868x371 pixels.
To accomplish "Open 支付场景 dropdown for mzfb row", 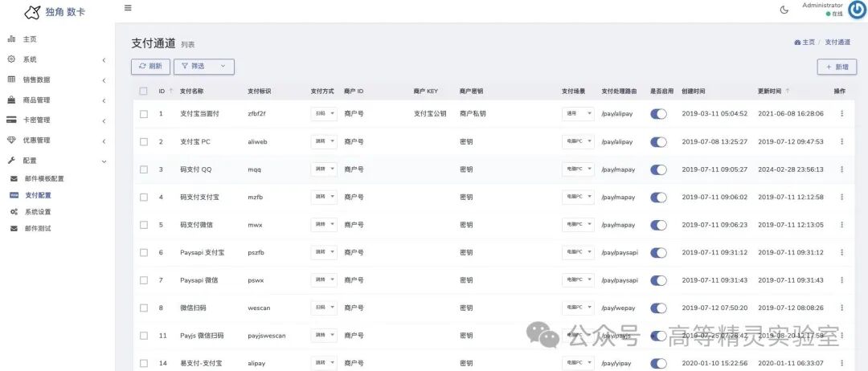I will pyautogui.click(x=578, y=197).
